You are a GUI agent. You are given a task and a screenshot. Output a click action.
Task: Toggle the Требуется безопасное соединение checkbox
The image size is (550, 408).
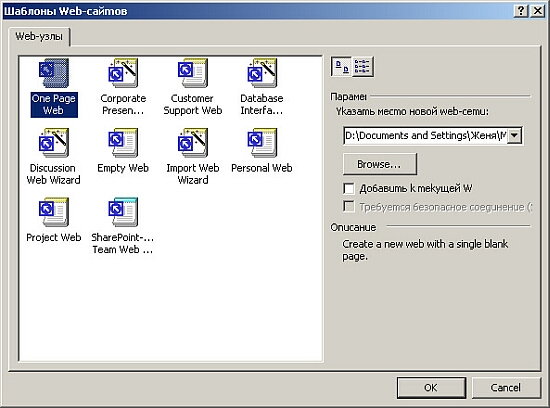click(349, 207)
